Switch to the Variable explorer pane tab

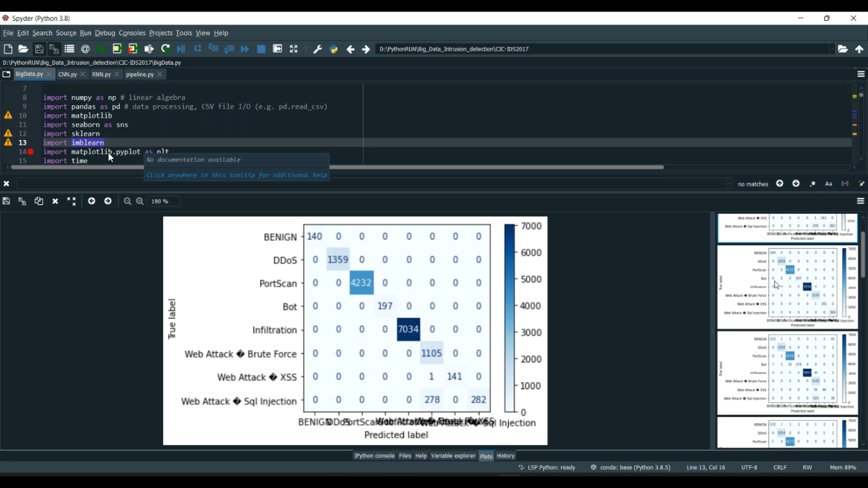453,456
